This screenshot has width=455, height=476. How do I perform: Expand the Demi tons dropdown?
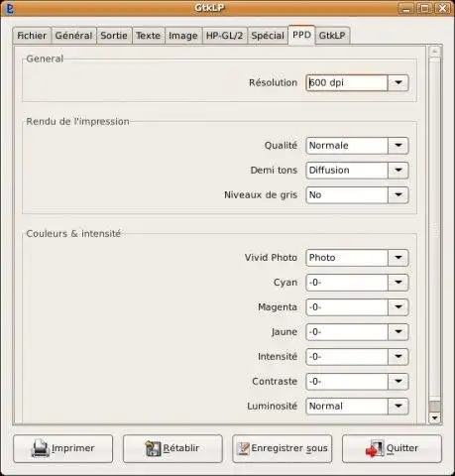click(398, 171)
